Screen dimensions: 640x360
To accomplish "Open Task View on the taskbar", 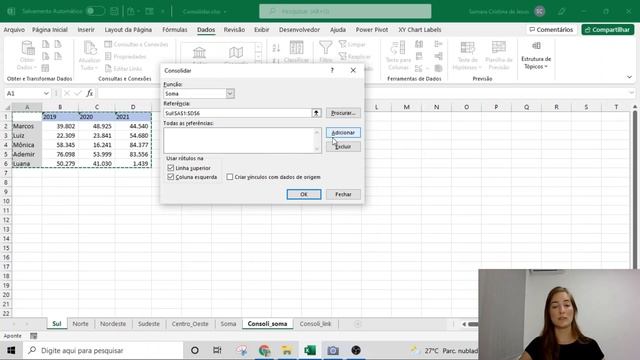I will 217,350.
